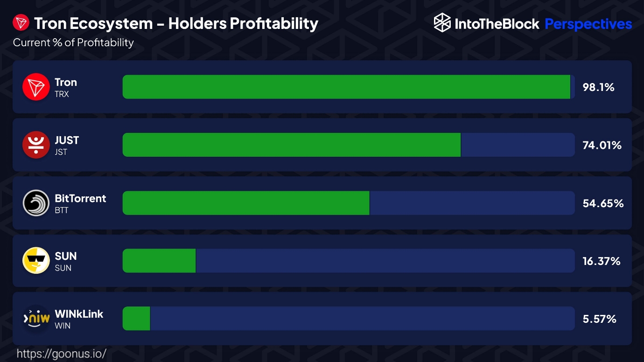Click the 98.1% Tron percentage value
The width and height of the screenshot is (644, 362).
coord(598,87)
